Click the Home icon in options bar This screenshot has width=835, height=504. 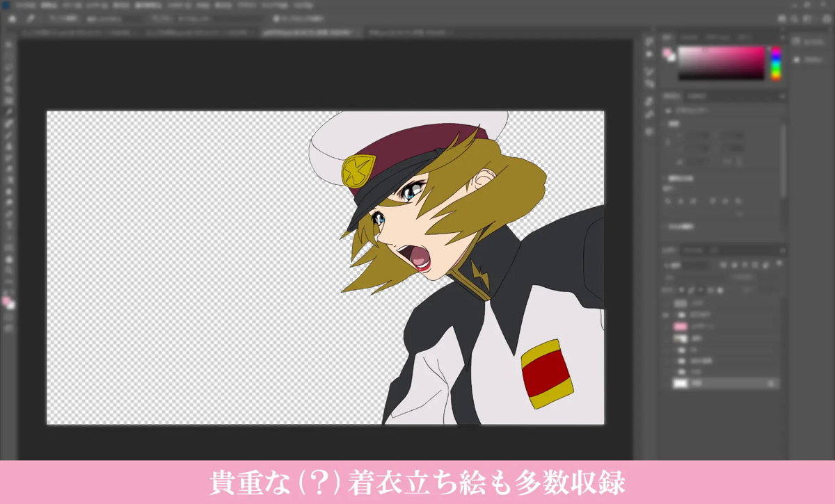(12, 19)
